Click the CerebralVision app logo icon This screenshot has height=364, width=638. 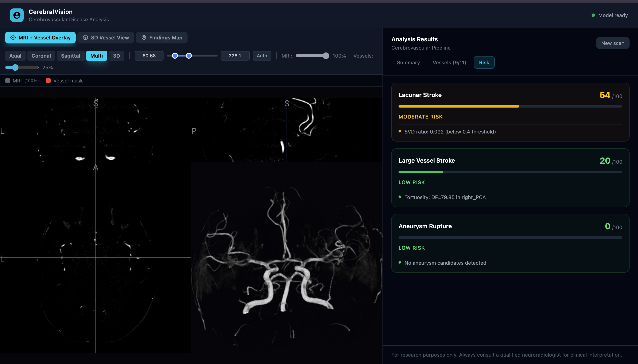point(17,15)
